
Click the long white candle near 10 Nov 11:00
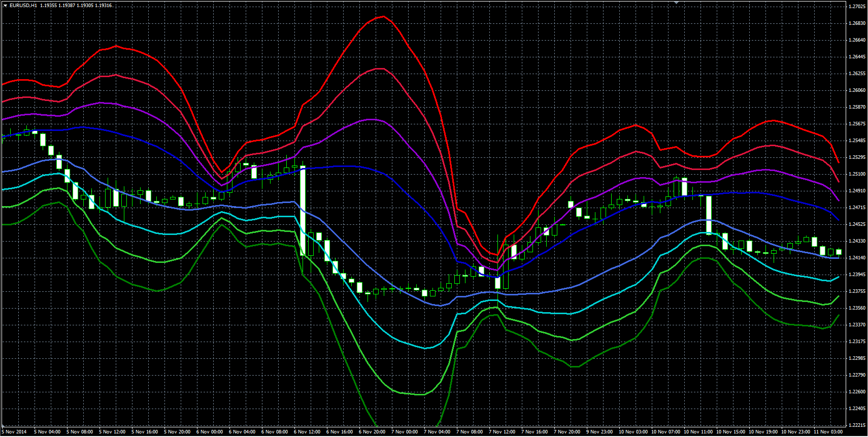pos(709,215)
